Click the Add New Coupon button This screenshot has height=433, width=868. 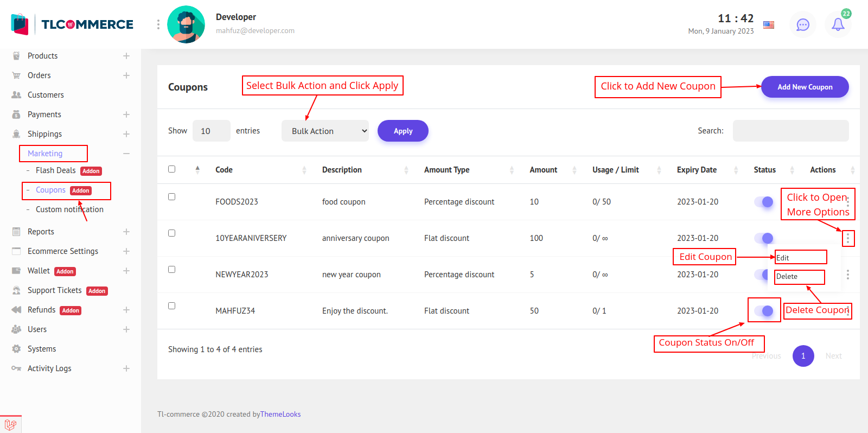[x=805, y=87]
